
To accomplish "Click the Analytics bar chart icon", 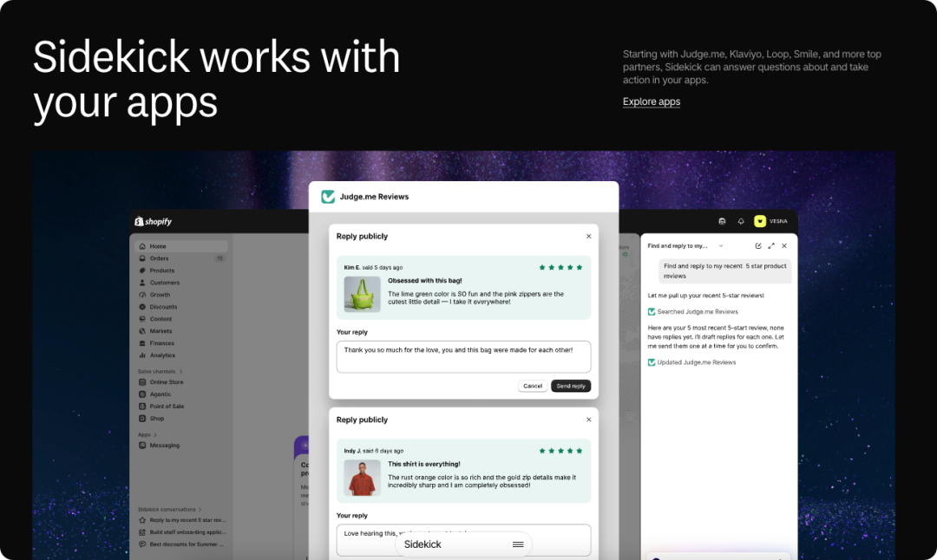I will [x=142, y=355].
